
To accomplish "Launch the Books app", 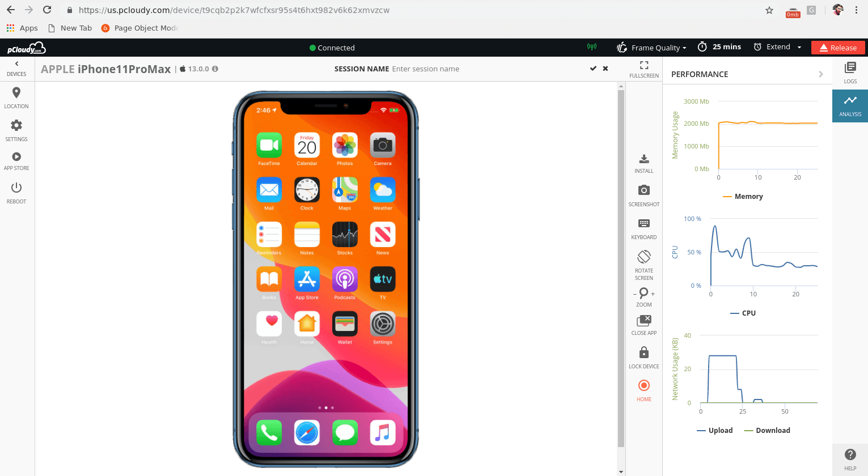I will [x=269, y=279].
